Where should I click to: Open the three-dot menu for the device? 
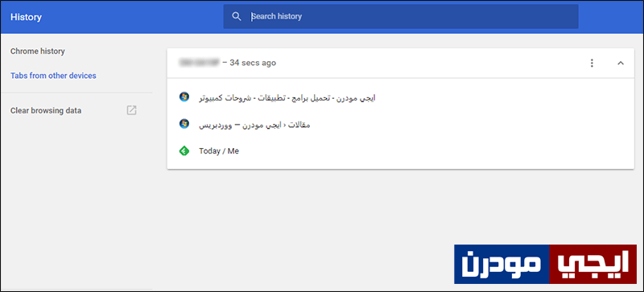click(592, 63)
